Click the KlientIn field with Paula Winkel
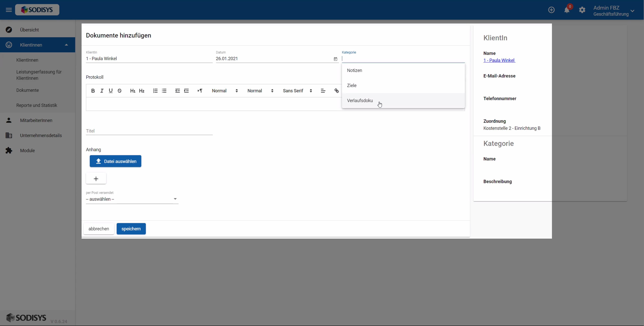Image resolution: width=644 pixels, height=326 pixels. point(149,59)
